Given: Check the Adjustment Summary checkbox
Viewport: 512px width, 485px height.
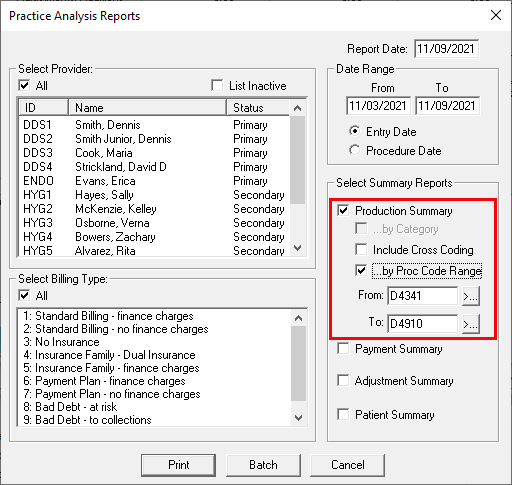Looking at the screenshot, I should pyautogui.click(x=343, y=381).
